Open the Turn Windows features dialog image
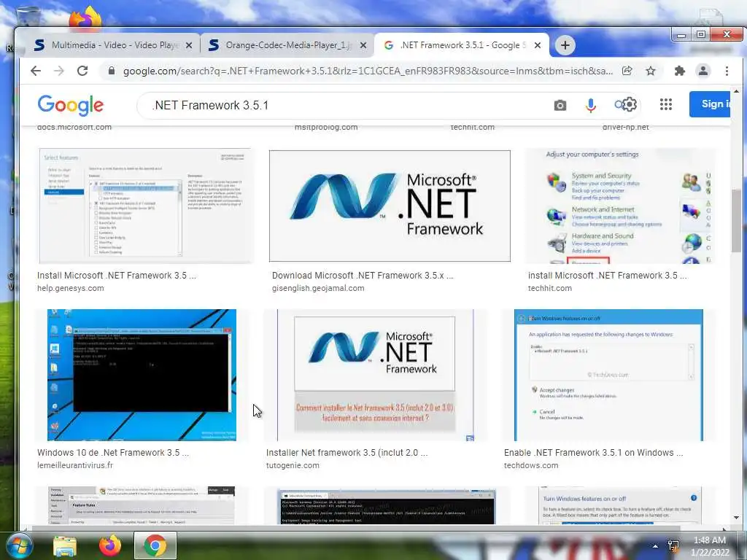This screenshot has width=747, height=560. tap(608, 376)
